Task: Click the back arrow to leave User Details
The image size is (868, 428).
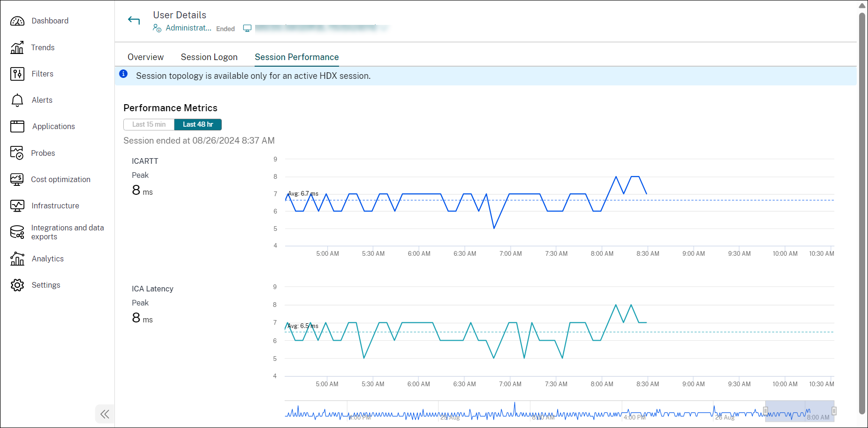Action: pyautogui.click(x=134, y=20)
